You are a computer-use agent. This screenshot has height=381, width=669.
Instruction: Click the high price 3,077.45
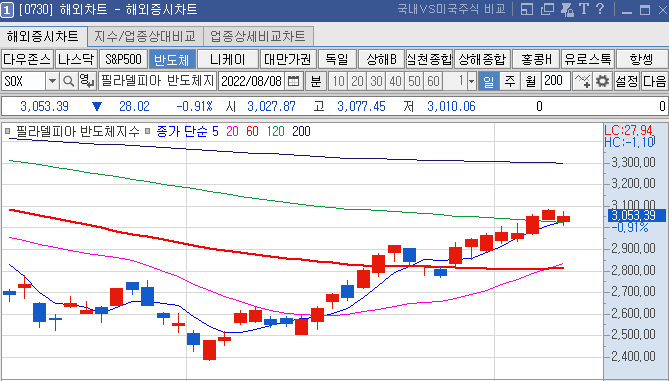(x=361, y=106)
